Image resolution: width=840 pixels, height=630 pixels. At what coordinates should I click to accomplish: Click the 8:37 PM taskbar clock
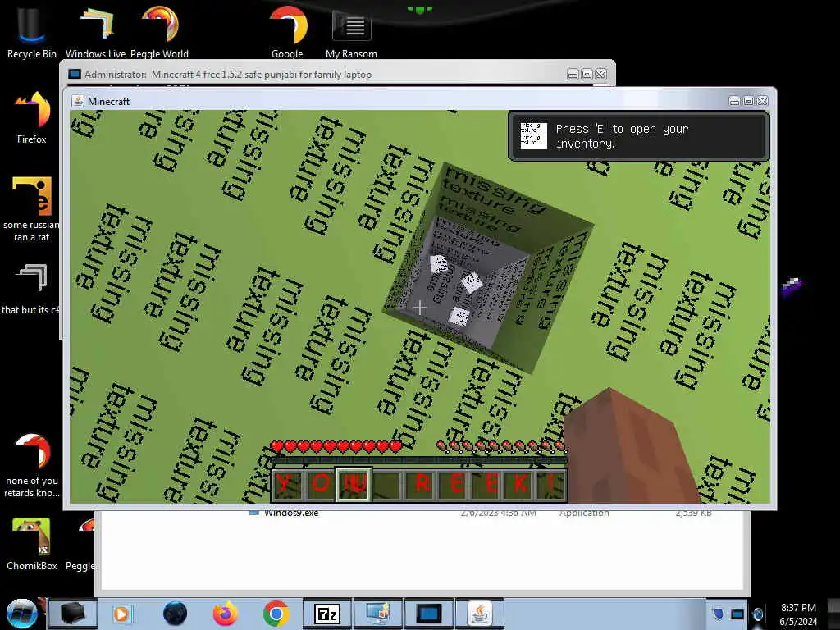coord(798,608)
